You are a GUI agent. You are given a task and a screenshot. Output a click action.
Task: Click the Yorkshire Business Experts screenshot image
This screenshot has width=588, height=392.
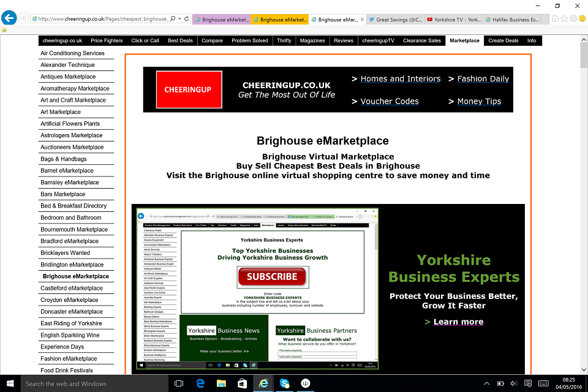tap(258, 289)
